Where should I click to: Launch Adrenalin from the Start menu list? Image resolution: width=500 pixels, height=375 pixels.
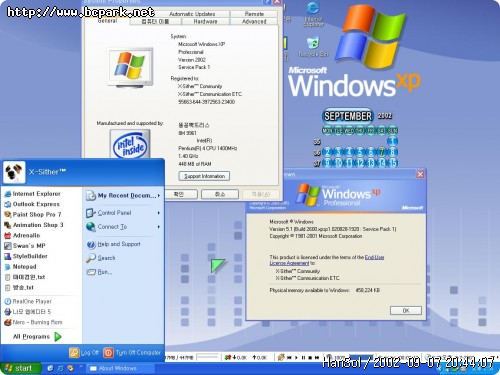pos(22,235)
